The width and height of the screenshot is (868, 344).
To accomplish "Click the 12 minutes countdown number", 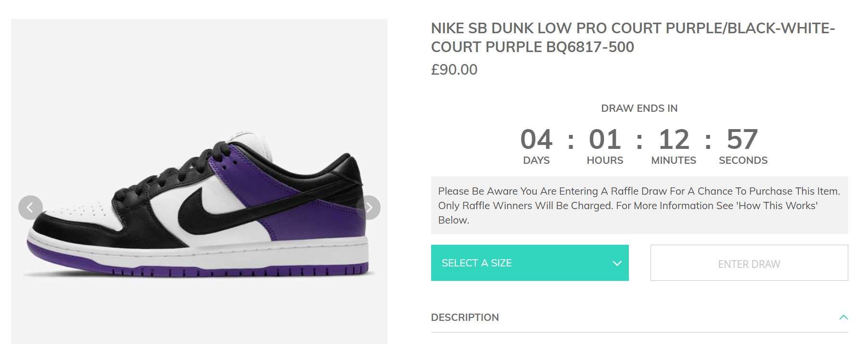I will click(674, 139).
